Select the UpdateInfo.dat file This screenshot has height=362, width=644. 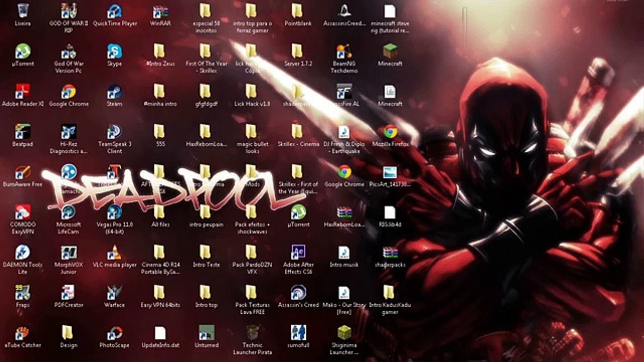click(x=160, y=333)
